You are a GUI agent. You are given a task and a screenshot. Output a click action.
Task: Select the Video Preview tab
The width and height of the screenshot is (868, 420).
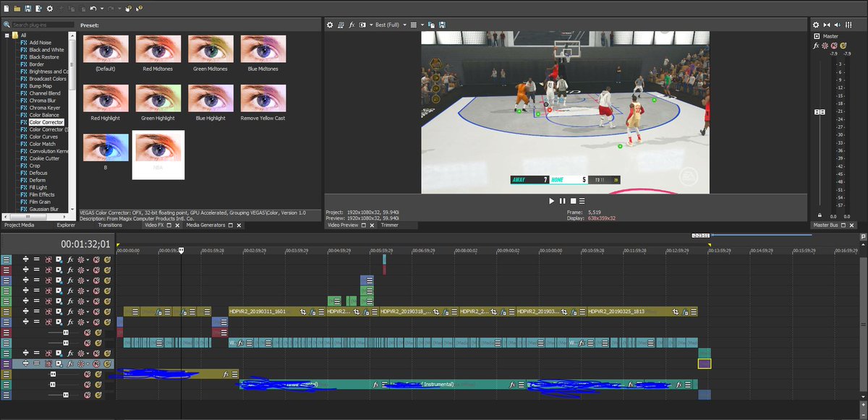[344, 225]
